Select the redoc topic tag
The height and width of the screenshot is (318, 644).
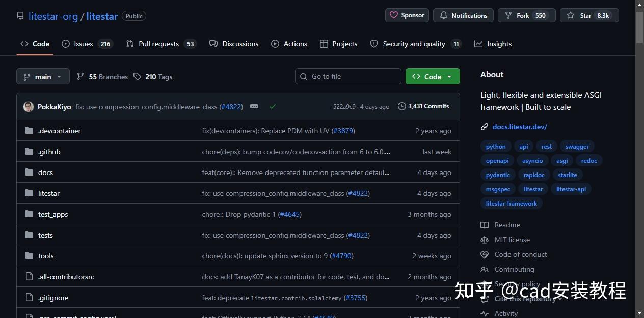pos(589,161)
